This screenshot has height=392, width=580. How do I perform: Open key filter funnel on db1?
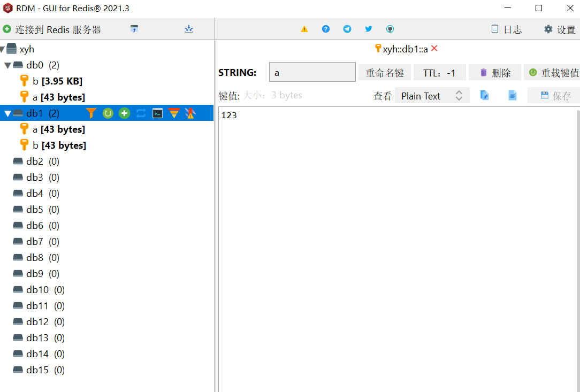[x=91, y=113]
